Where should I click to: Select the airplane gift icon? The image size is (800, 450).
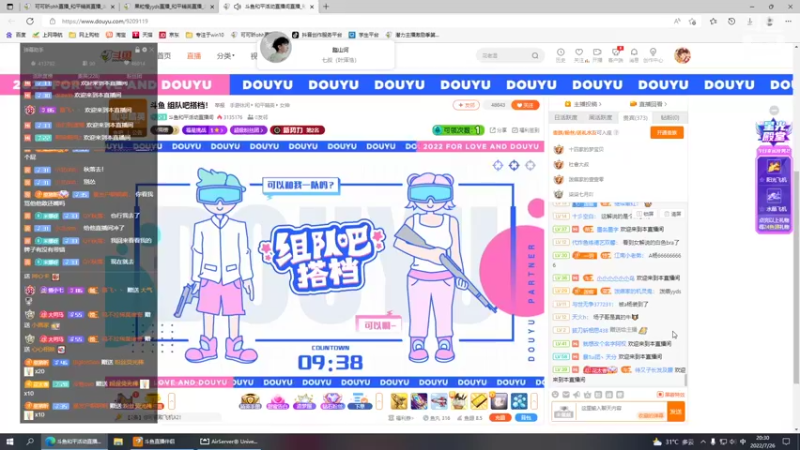(439, 401)
